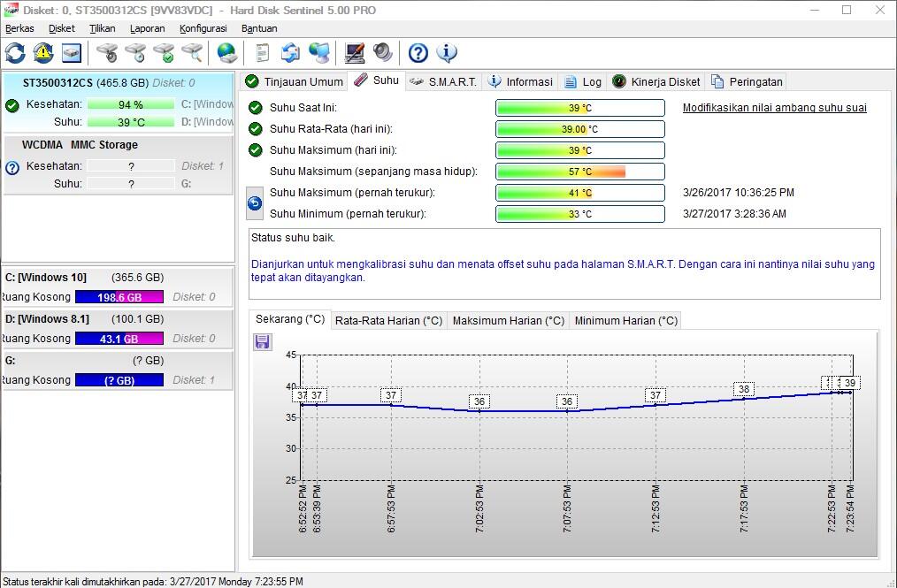Viewport: 897px width, 588px height.
Task: Click the Suhu Saat Ini 39 °C gauge
Action: [x=580, y=108]
